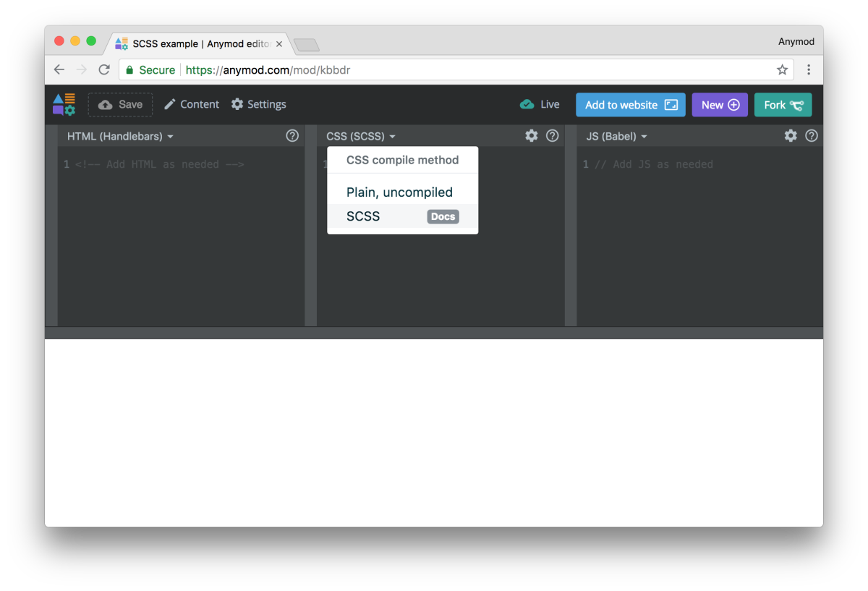Viewport: 868px width, 591px height.
Task: Click the Save button
Action: 120,104
